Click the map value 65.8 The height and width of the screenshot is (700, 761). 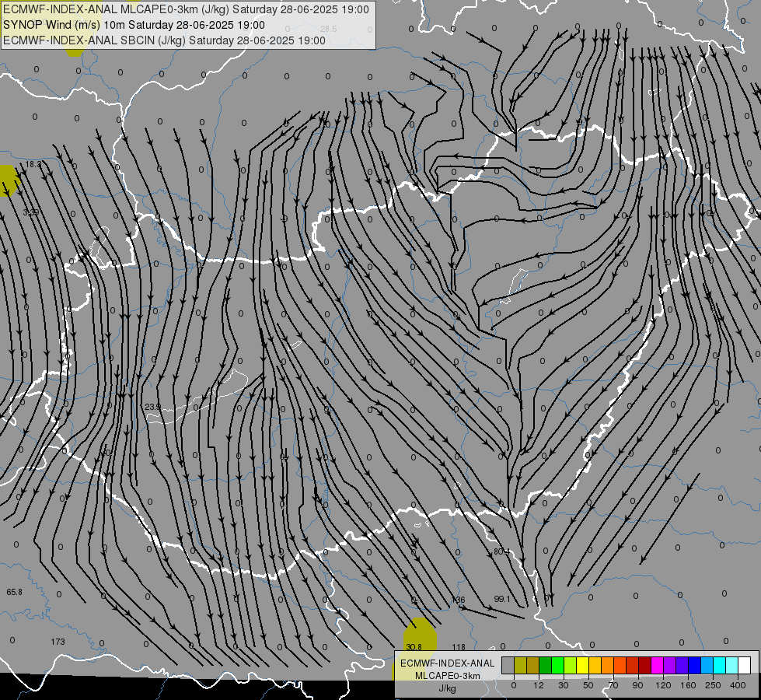pos(14,592)
